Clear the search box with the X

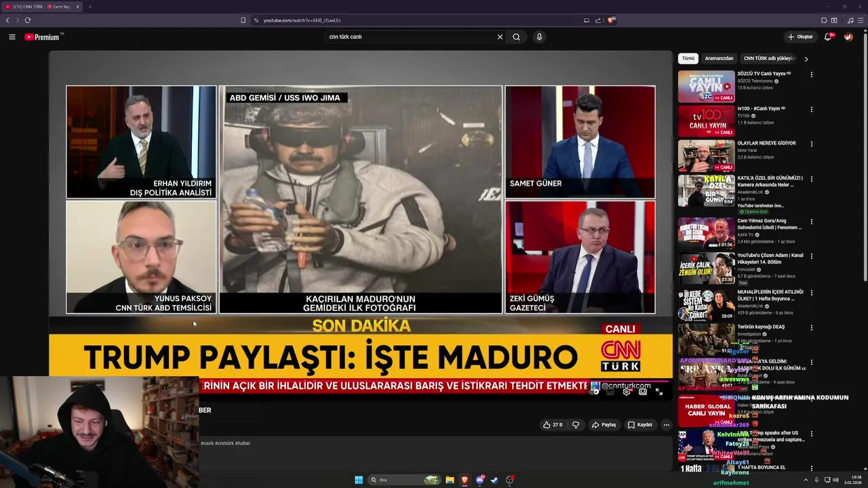(x=500, y=37)
